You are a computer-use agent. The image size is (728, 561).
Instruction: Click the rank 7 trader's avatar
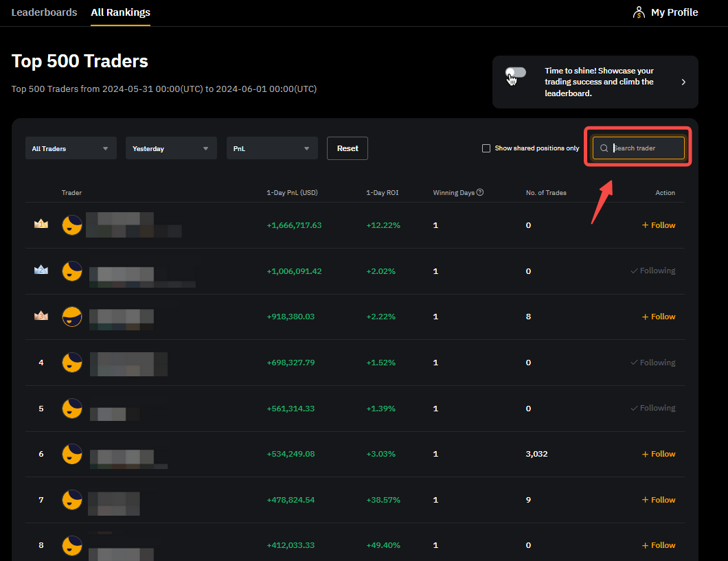point(71,499)
